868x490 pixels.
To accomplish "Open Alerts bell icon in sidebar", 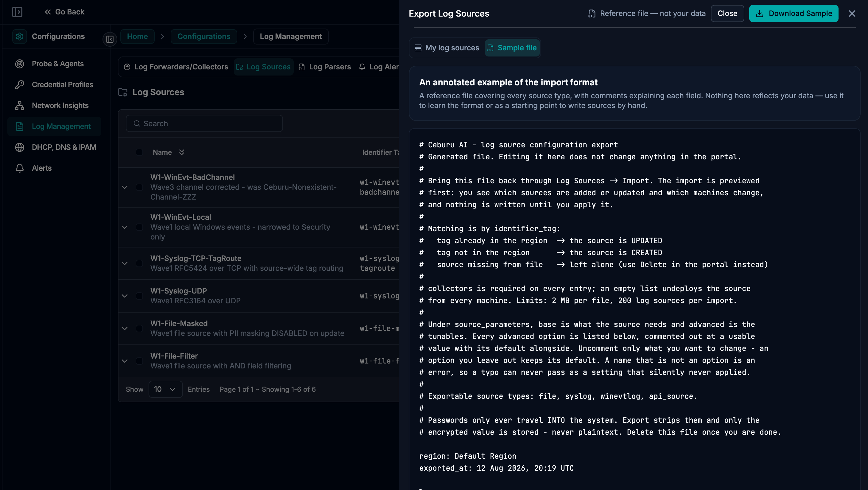I will (20, 168).
